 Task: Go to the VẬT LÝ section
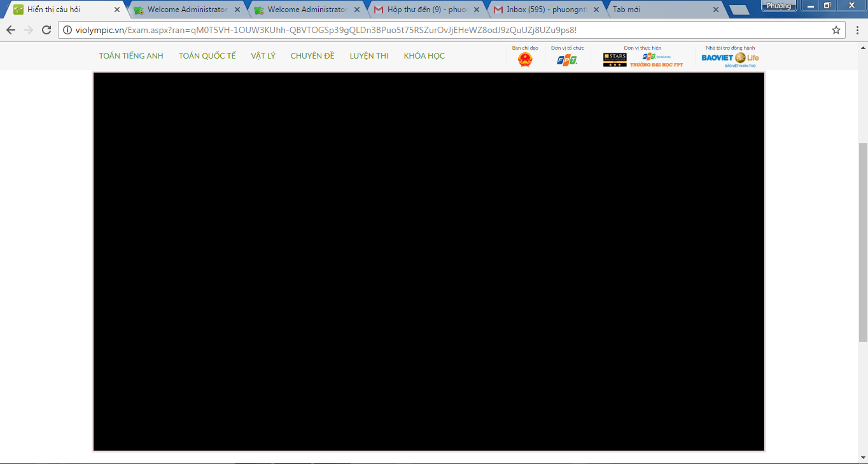(263, 56)
